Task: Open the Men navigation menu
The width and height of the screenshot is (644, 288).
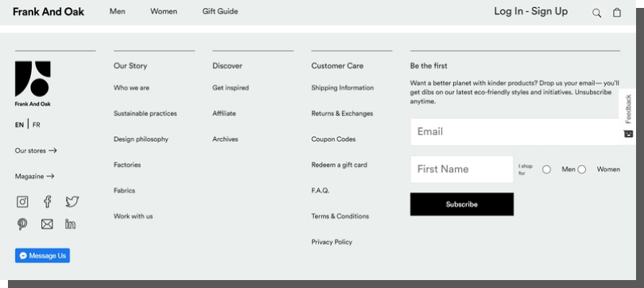Action: 117,11
